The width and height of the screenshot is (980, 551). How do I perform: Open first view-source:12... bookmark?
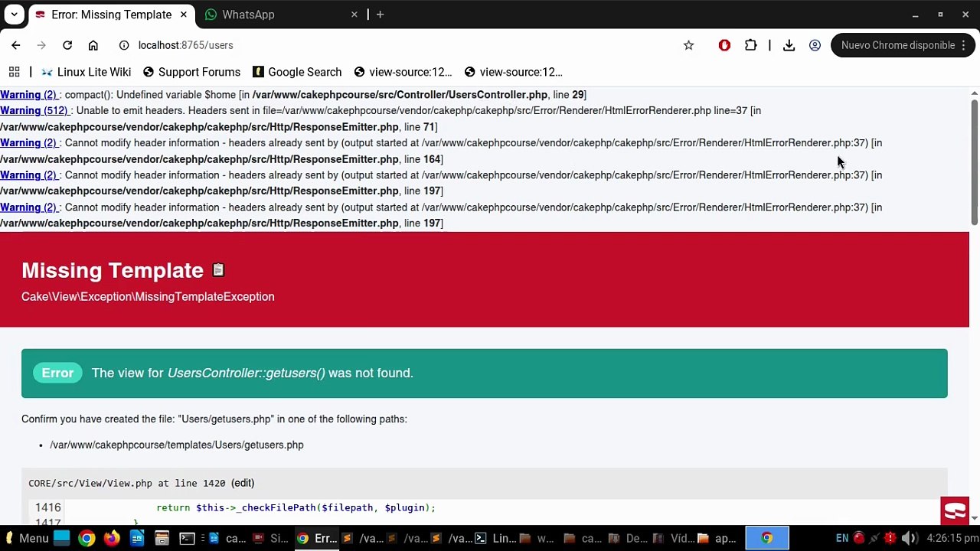(403, 72)
